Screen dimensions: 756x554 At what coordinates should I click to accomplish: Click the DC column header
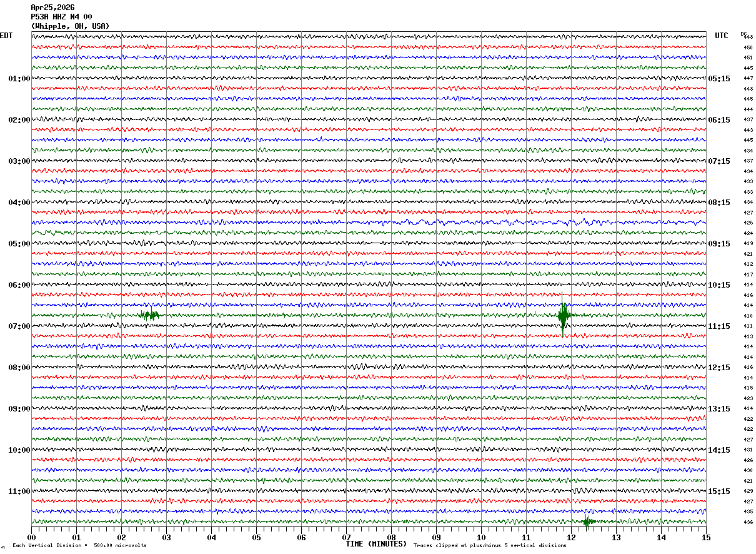tap(744, 34)
